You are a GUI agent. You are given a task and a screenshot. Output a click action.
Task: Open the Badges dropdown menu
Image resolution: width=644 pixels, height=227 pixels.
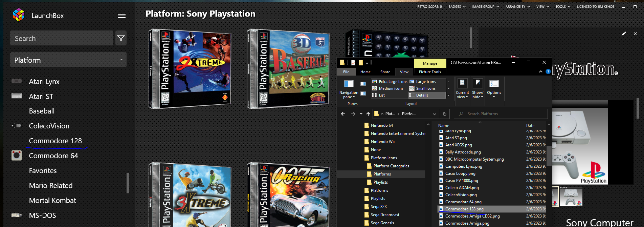pos(457,6)
